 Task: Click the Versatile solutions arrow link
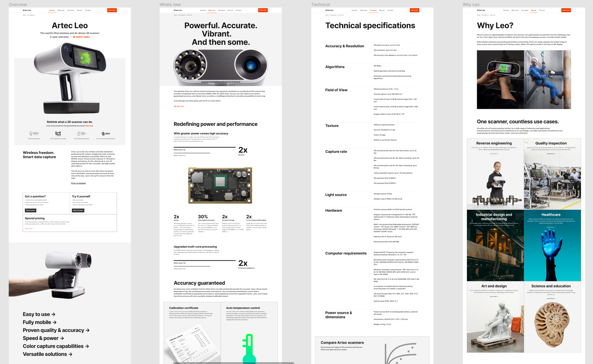tap(47, 354)
